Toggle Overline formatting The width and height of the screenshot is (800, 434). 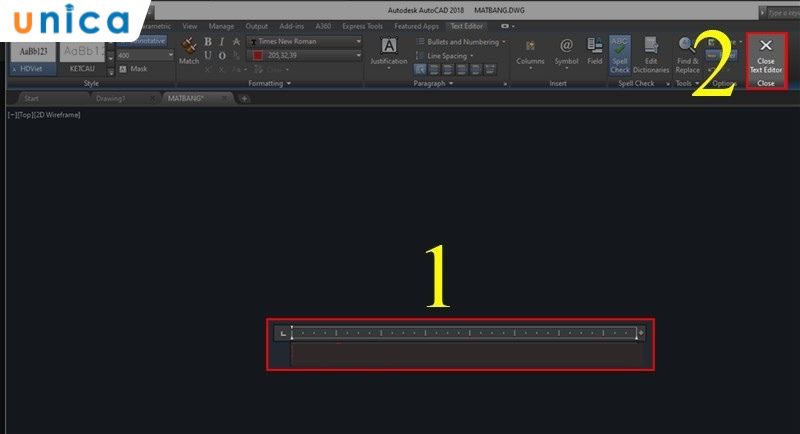tap(222, 55)
